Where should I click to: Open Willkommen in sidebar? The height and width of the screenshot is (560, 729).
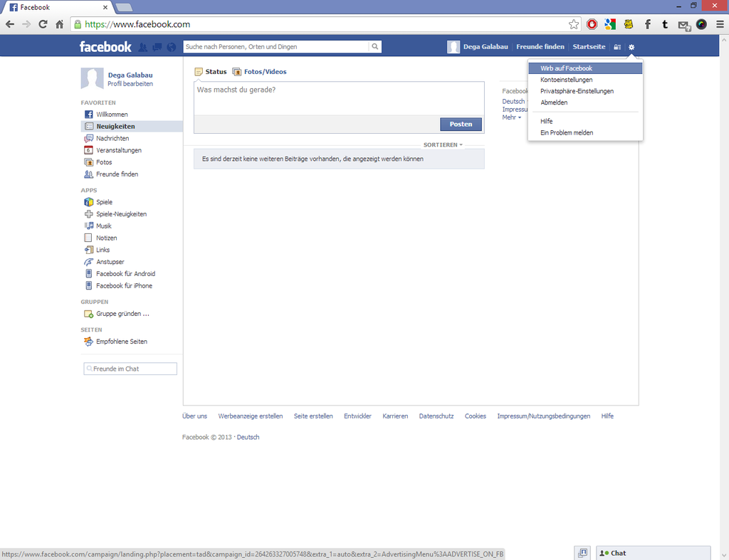(112, 115)
